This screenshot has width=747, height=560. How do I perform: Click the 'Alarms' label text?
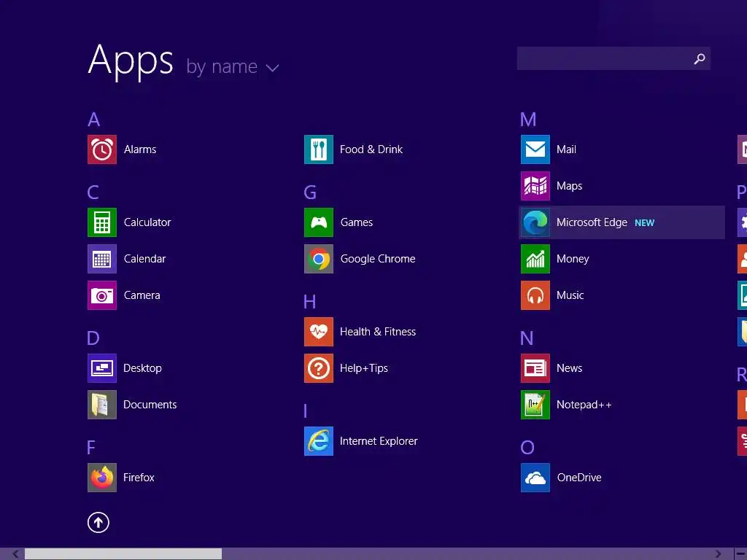coord(140,149)
